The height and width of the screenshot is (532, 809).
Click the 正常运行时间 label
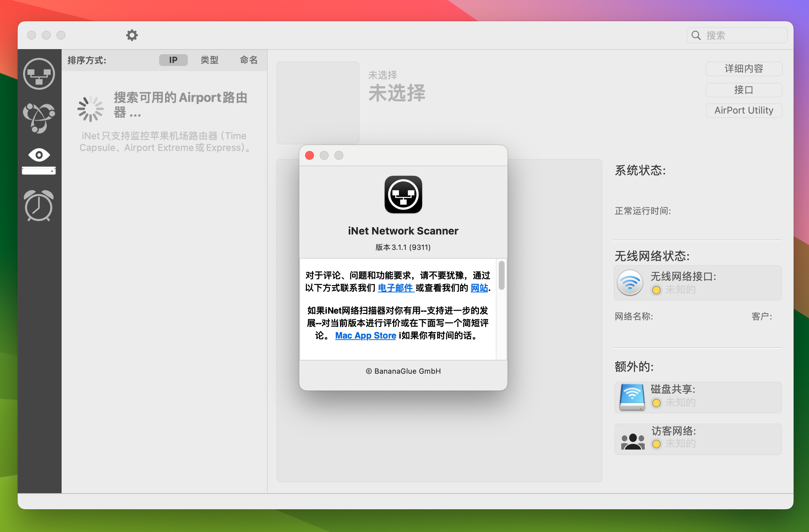click(x=643, y=211)
